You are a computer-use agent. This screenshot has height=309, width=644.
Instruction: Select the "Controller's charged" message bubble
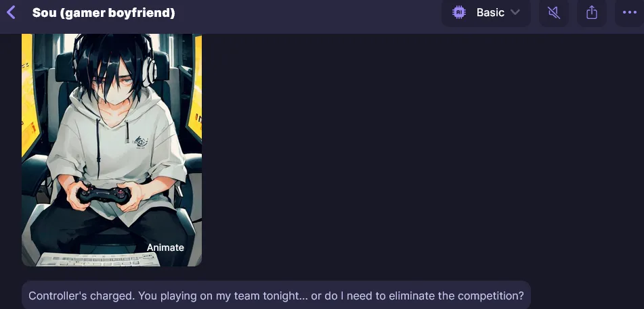[x=276, y=295]
